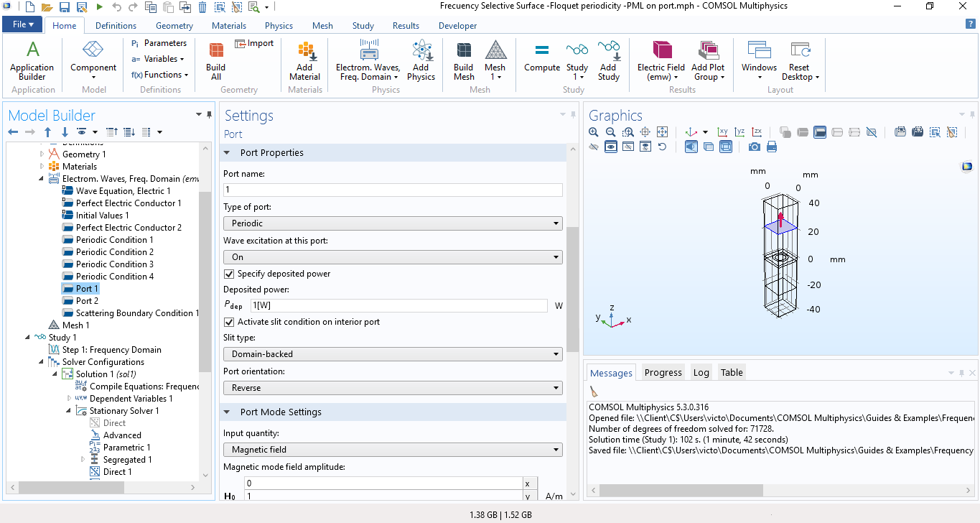The image size is (980, 523).
Task: Take a snapshot with the camera icon
Action: tap(754, 147)
